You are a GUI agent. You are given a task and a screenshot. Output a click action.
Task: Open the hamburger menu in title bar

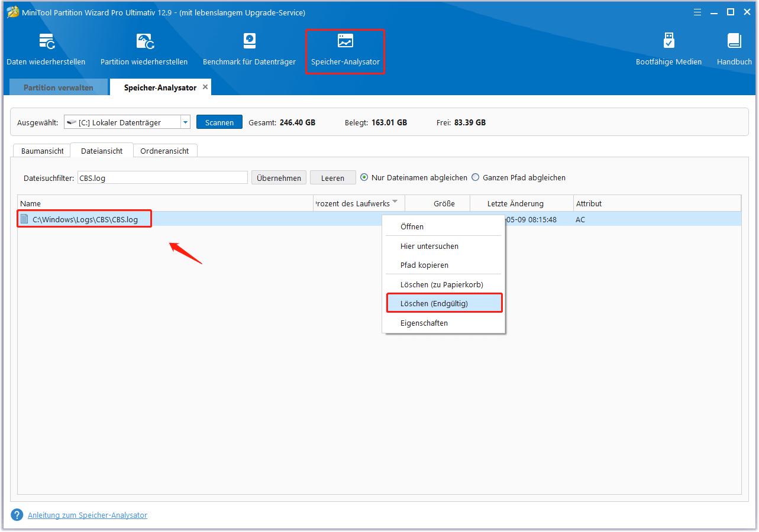click(698, 12)
